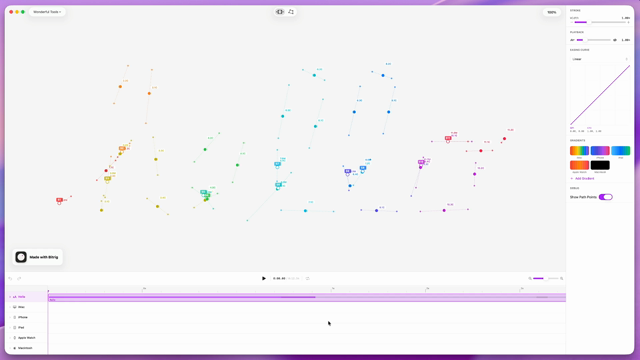Select the iPad blue-green gradient swatch

tap(620, 151)
